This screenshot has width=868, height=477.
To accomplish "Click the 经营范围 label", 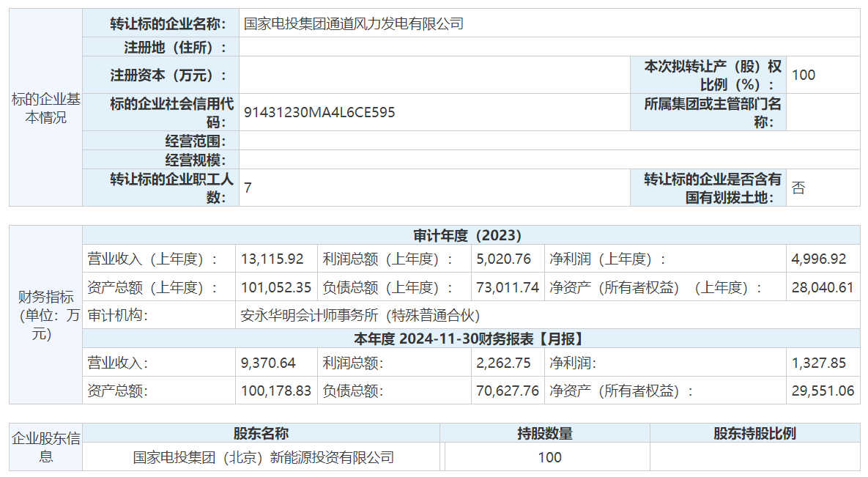I will 196,141.
